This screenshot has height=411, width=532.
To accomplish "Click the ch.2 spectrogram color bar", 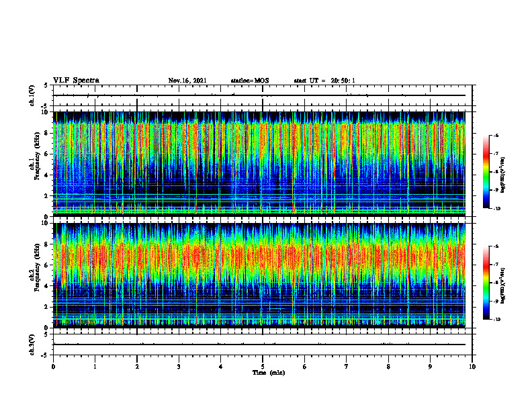I will coord(486,283).
